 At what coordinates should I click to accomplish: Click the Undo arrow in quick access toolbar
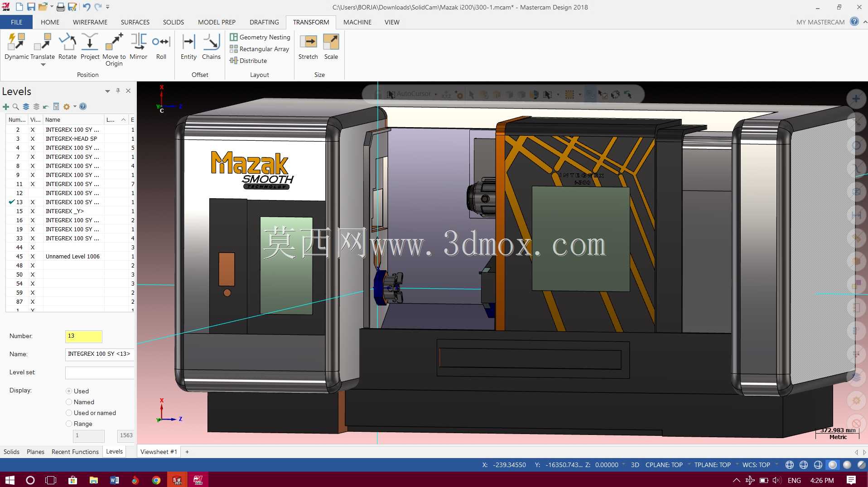86,7
